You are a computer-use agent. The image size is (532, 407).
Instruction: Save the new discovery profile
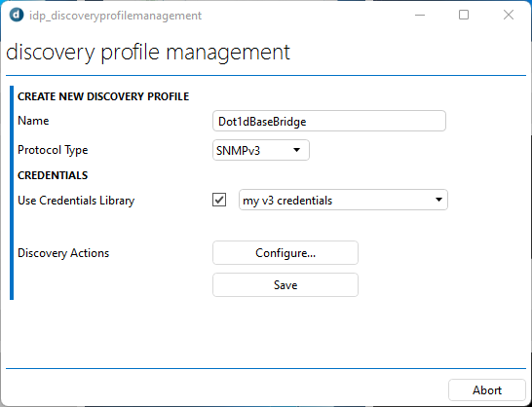point(285,285)
